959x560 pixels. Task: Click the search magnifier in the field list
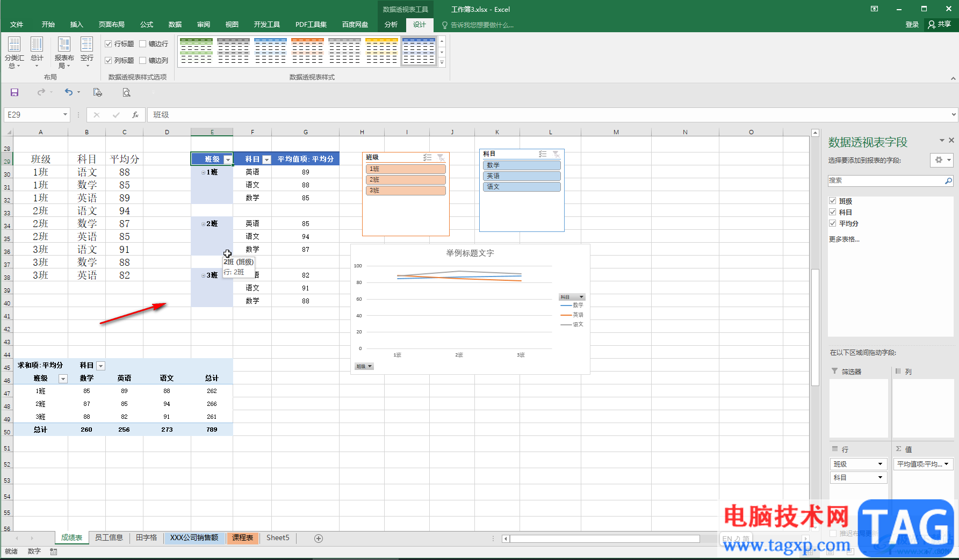948,181
